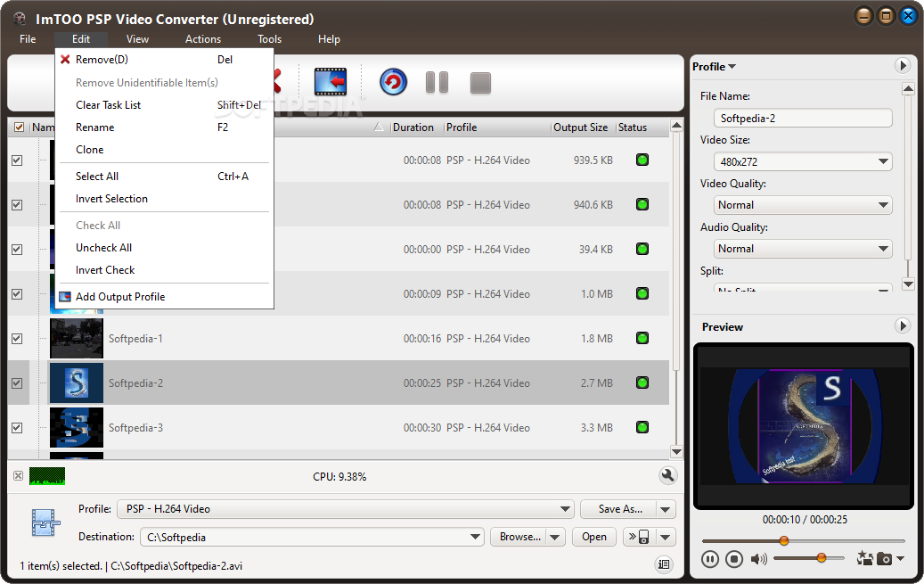Image resolution: width=924 pixels, height=584 pixels.
Task: Click the log list icon in status bar
Action: (x=664, y=564)
